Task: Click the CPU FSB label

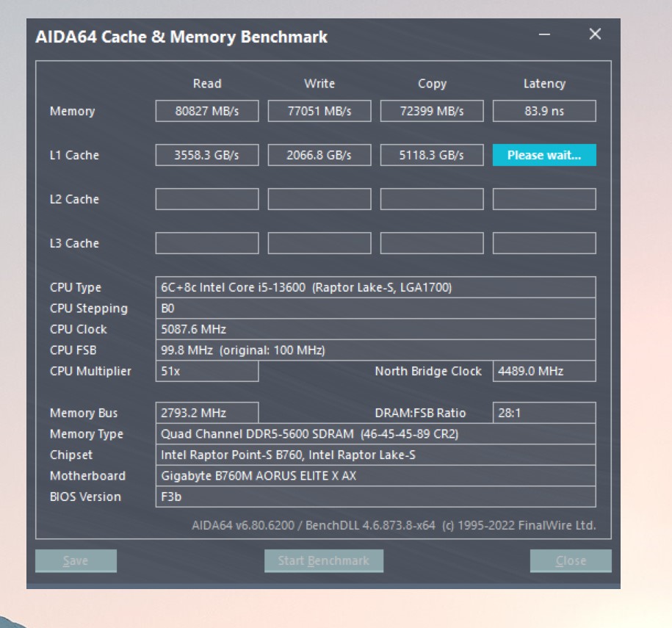Action: [x=73, y=350]
